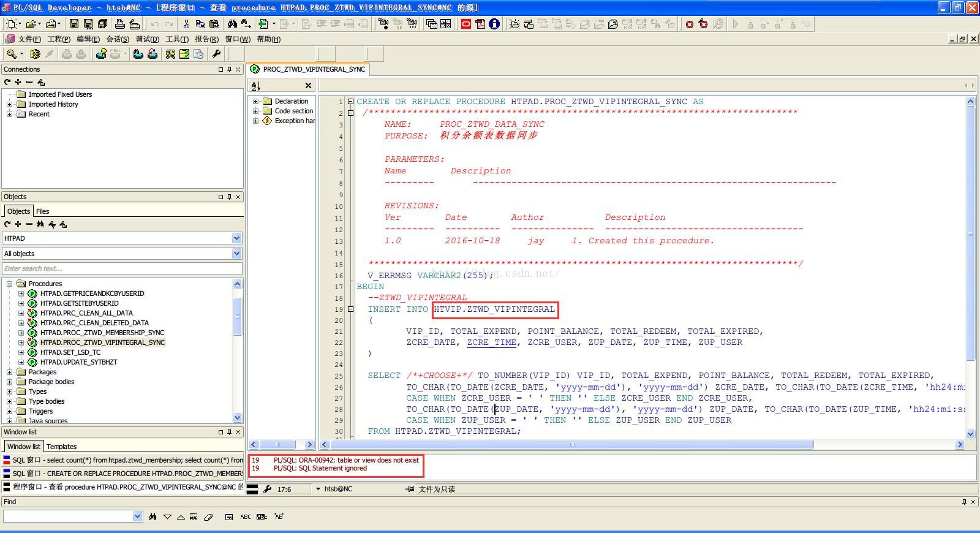The height and width of the screenshot is (533, 980).
Task: Click the refresh icon in Connections panel
Action: point(7,82)
